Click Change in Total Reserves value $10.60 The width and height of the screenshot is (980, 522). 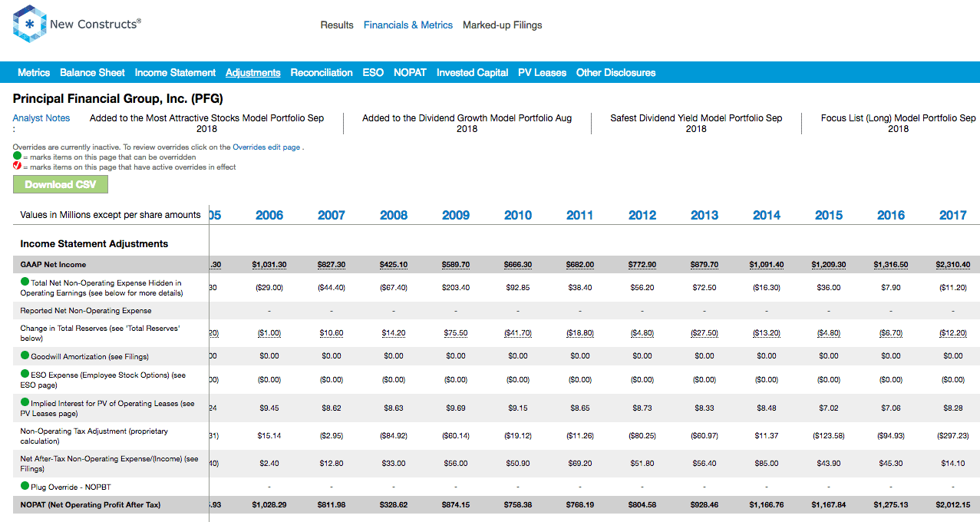[x=332, y=333]
